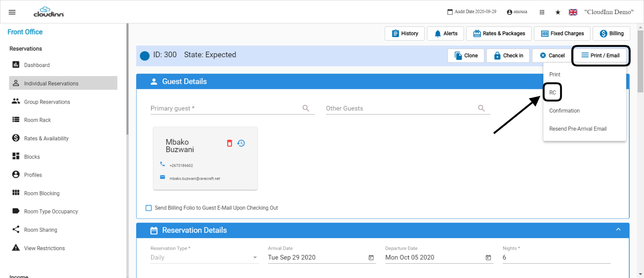The image size is (644, 278).
Task: Select Confirmation from the print menu
Action: [x=585, y=111]
